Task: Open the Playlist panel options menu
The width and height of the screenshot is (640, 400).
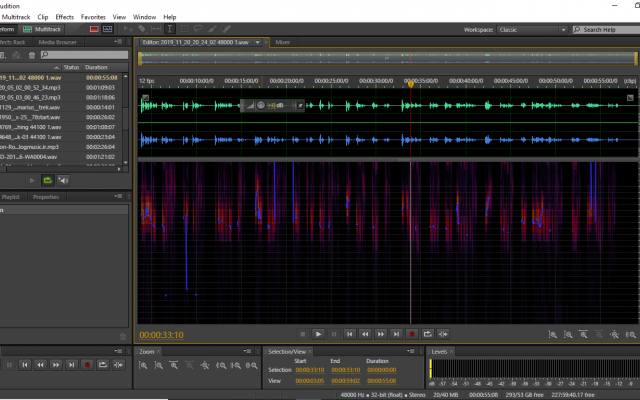Action: [118, 196]
